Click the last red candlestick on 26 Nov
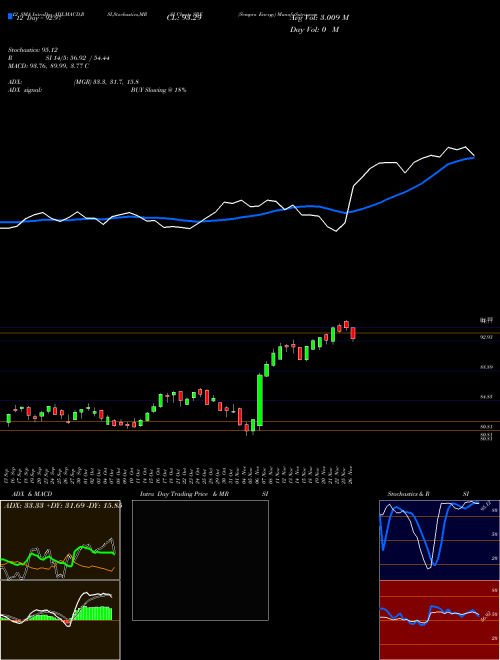This screenshot has width=500, height=660. pyautogui.click(x=353, y=333)
